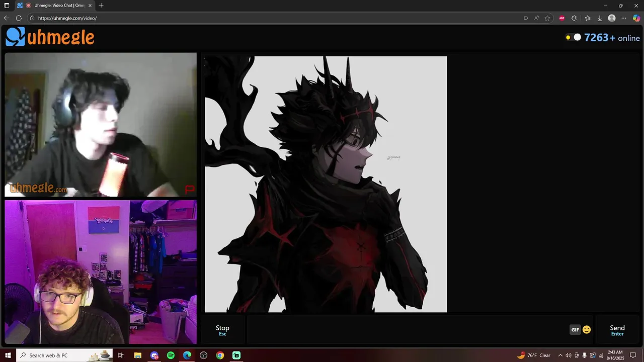Screen dimensions: 644x362
Task: Open the emoji picker
Action: [587, 330]
